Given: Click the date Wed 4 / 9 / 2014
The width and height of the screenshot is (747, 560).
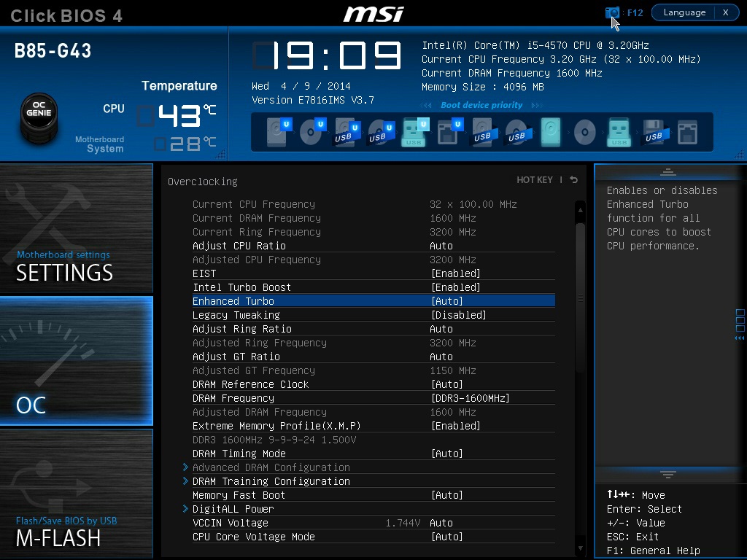Looking at the screenshot, I should coord(301,86).
